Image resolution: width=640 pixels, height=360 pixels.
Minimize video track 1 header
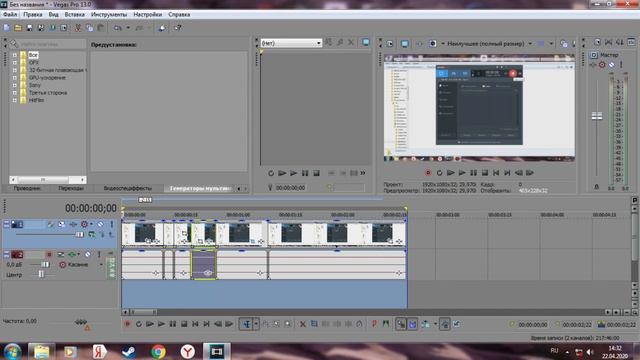(x=7, y=224)
